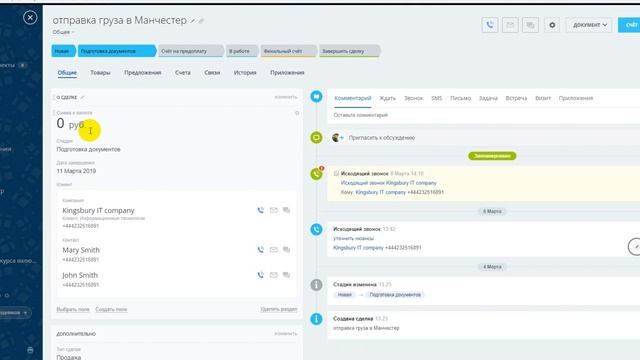Email Kingsbury IT company via envelope icon
Image resolution: width=640 pixels, height=360 pixels.
tap(273, 210)
